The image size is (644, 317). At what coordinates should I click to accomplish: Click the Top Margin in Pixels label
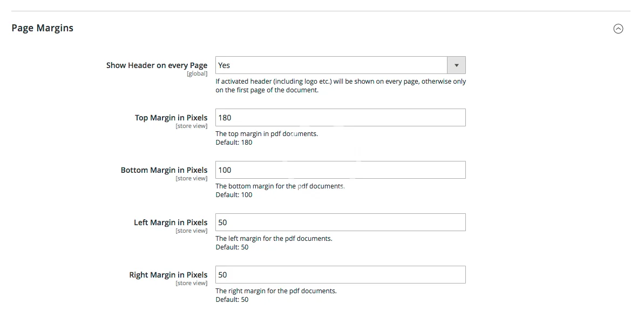pos(171,118)
